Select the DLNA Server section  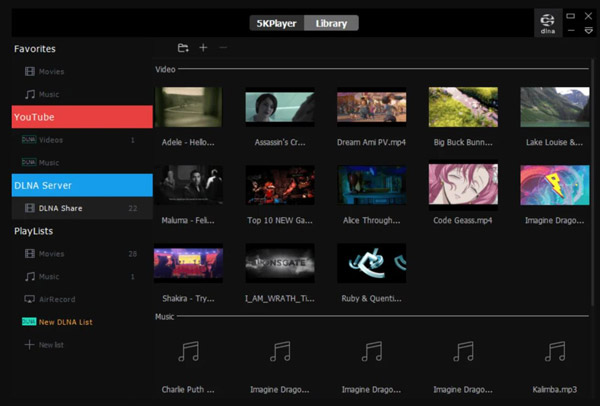(82, 185)
